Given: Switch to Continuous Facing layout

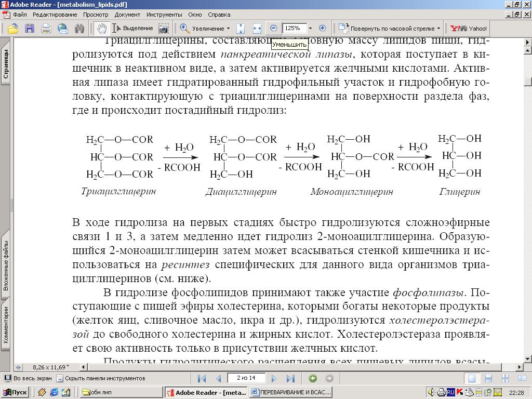Looking at the screenshot, I should point(505,378).
